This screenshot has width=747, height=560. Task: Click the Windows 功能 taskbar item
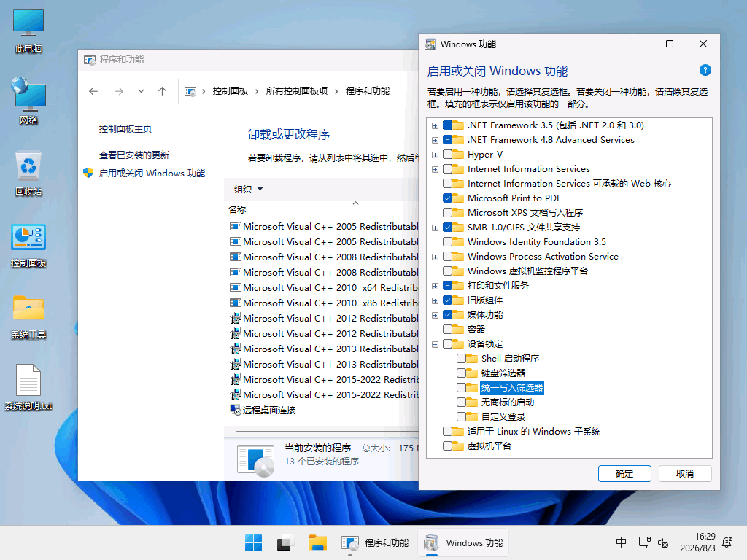[463, 542]
